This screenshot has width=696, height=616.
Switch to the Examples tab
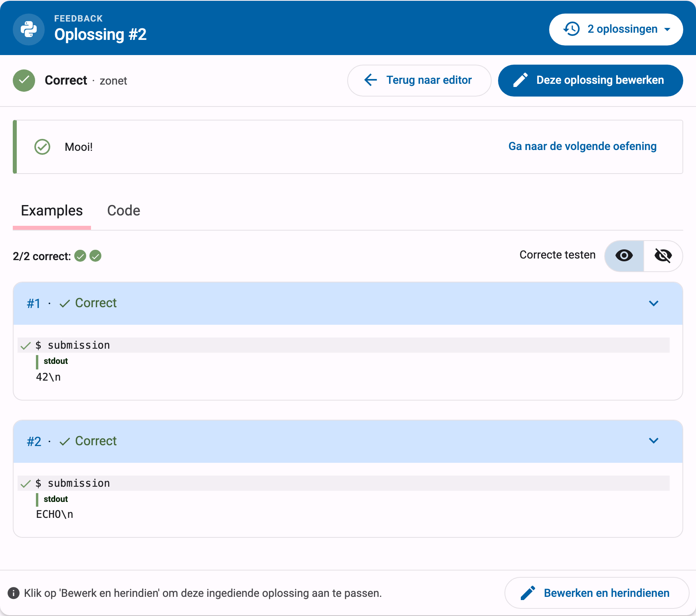point(52,211)
